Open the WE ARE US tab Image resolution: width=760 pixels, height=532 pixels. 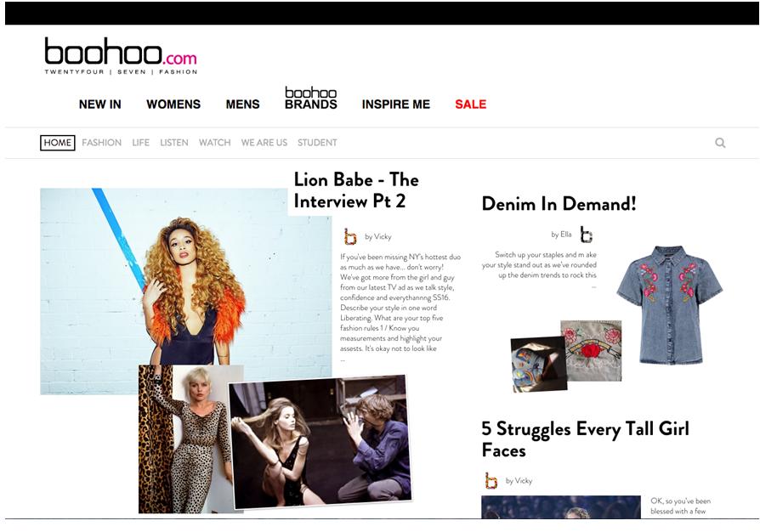tap(264, 143)
